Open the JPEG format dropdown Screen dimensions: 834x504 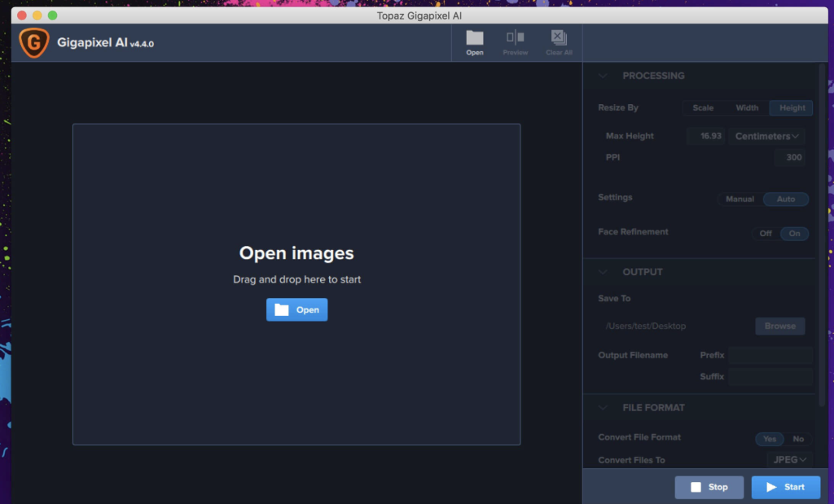click(789, 460)
